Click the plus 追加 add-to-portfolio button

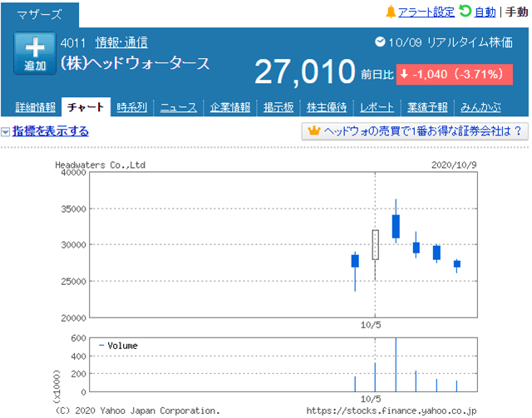tap(35, 53)
